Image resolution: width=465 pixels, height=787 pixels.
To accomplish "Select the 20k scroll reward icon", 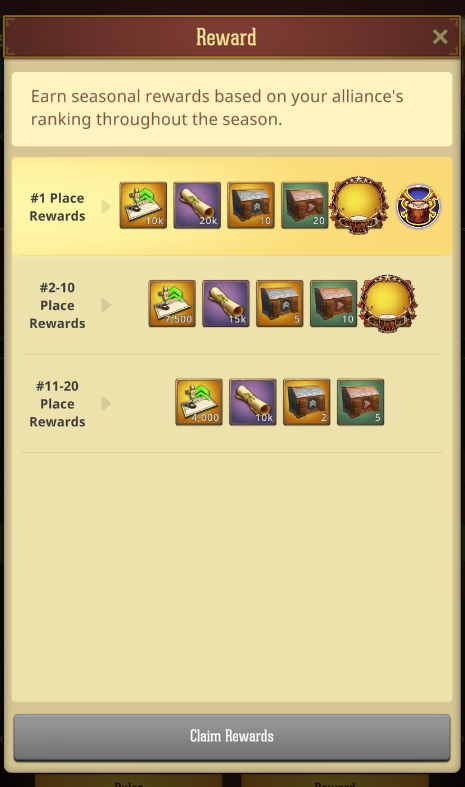I will pyautogui.click(x=197, y=205).
